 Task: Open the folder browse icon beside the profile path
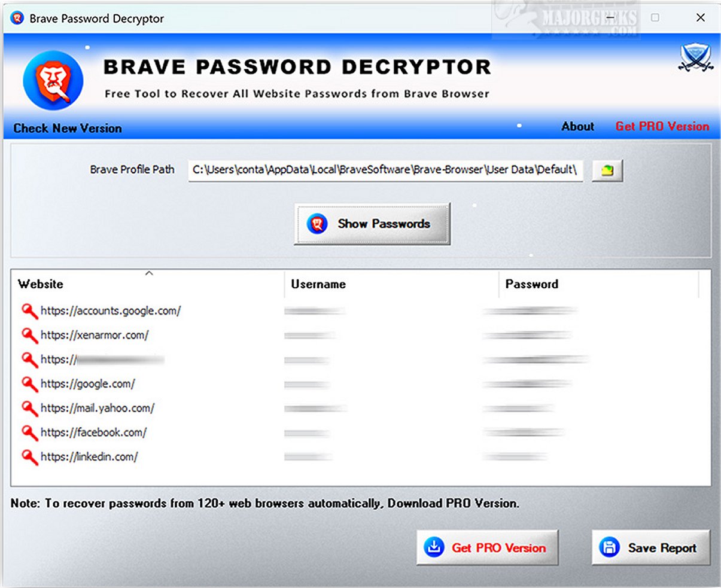coord(607,170)
